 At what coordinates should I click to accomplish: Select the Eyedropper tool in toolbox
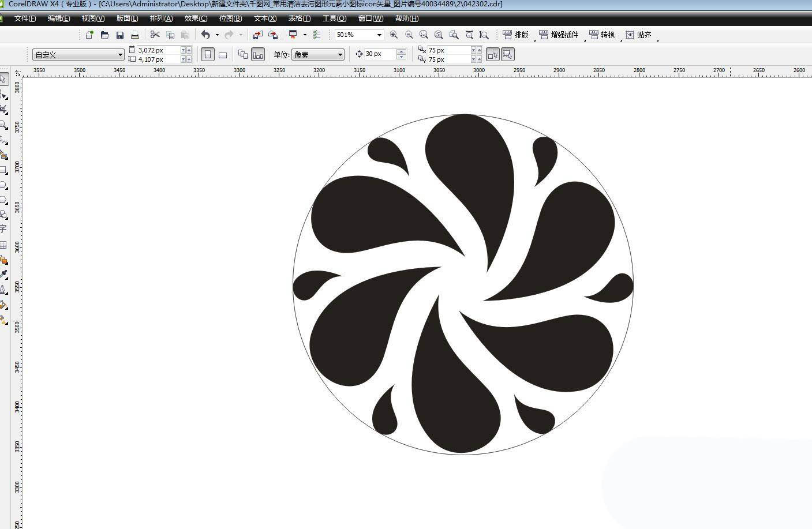point(3,274)
